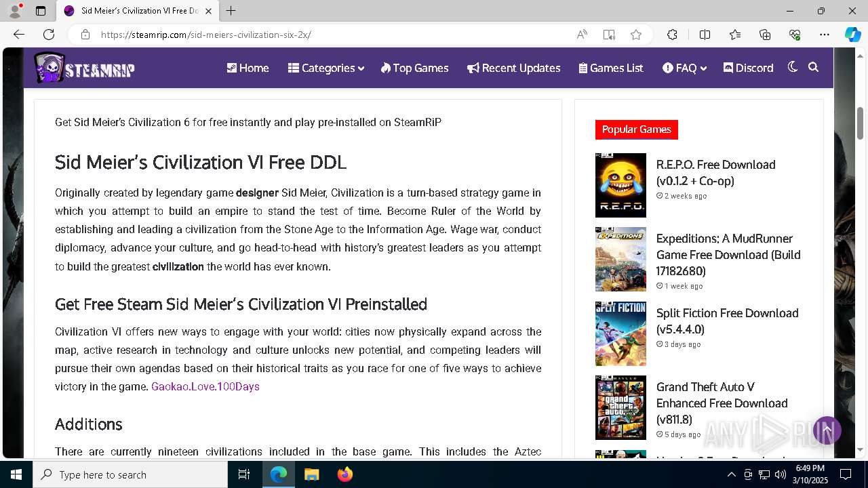Viewport: 868px width, 488px height.
Task: Go back to the previous page
Action: point(19,35)
